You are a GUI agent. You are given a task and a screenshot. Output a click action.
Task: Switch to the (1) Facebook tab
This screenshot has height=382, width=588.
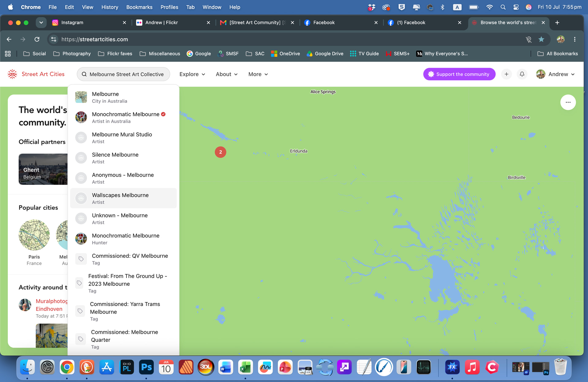click(x=425, y=22)
